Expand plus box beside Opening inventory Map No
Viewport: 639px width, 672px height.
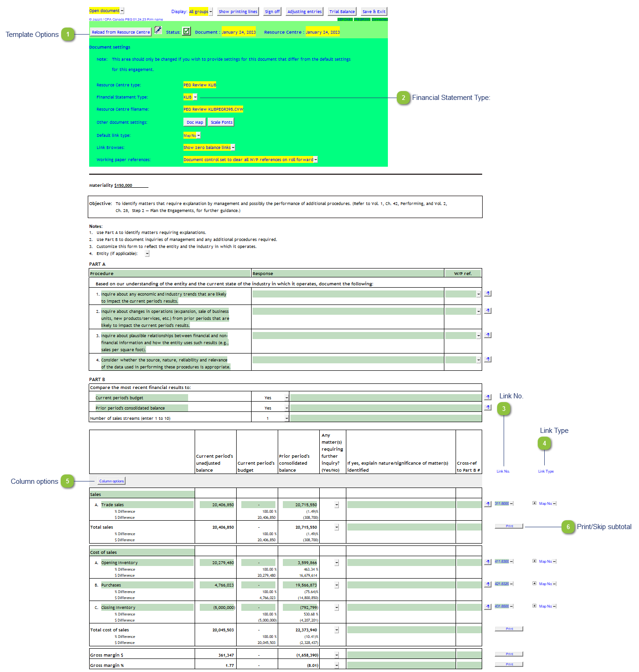tap(534, 561)
